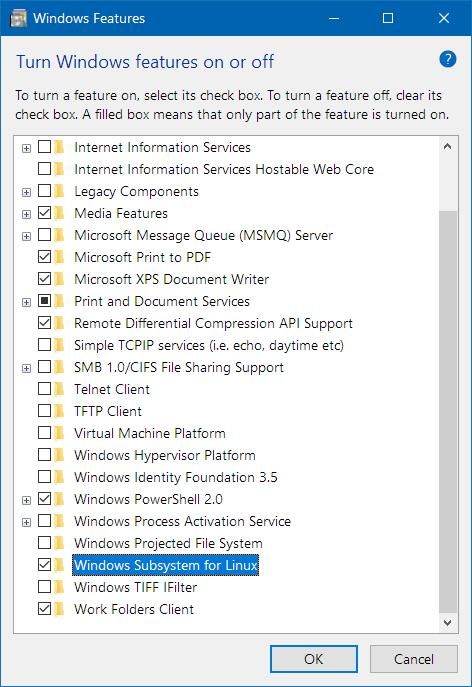Click the folder icon beside Windows PowerShell 2.0

pyautogui.click(x=59, y=499)
